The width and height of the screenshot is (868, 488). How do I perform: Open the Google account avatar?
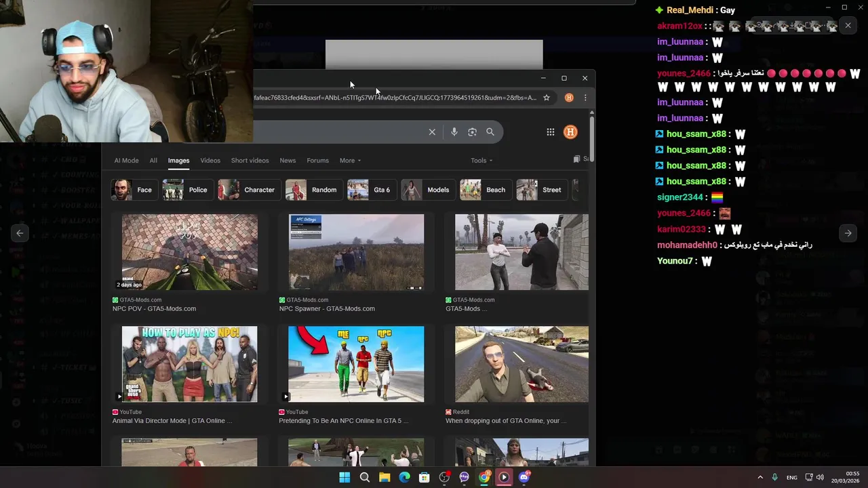click(x=570, y=132)
